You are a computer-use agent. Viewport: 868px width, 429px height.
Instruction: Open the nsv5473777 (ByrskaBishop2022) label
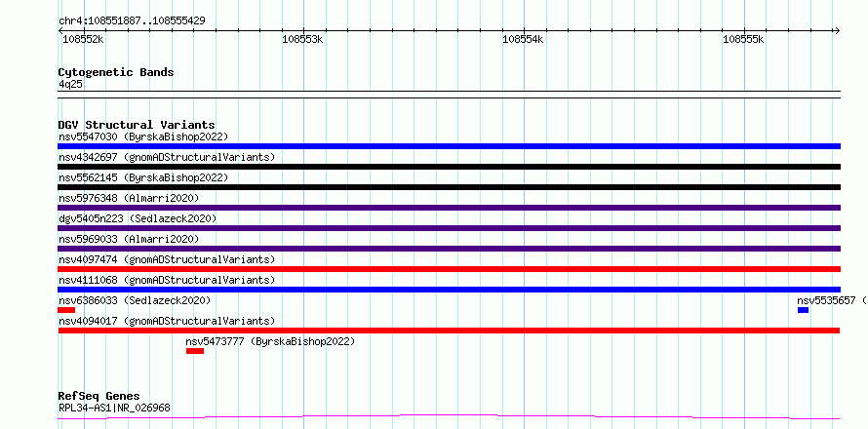tap(270, 341)
